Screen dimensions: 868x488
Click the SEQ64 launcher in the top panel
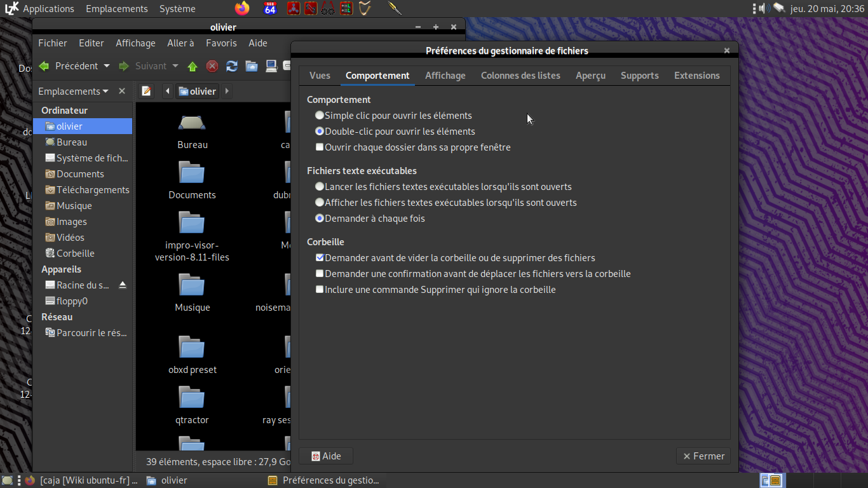point(270,8)
